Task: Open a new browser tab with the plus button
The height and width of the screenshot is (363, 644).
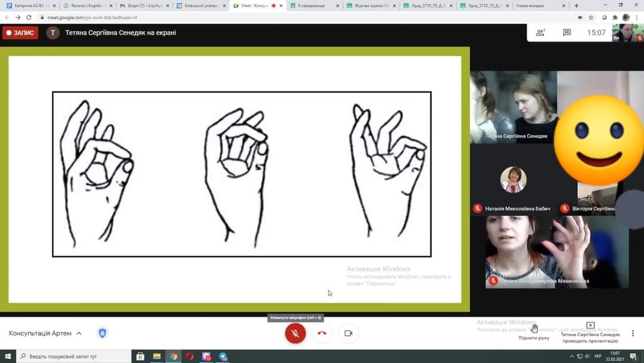Action: pos(576,6)
